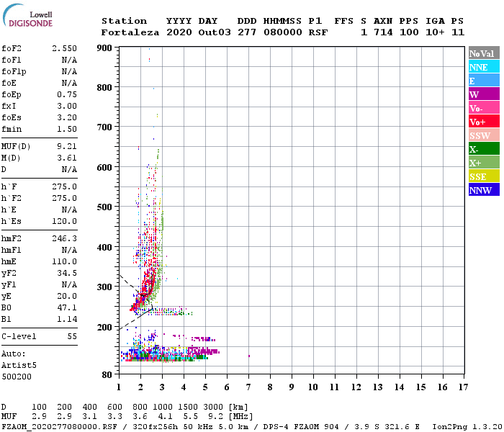Click the 900 km height axis label

[x=104, y=48]
